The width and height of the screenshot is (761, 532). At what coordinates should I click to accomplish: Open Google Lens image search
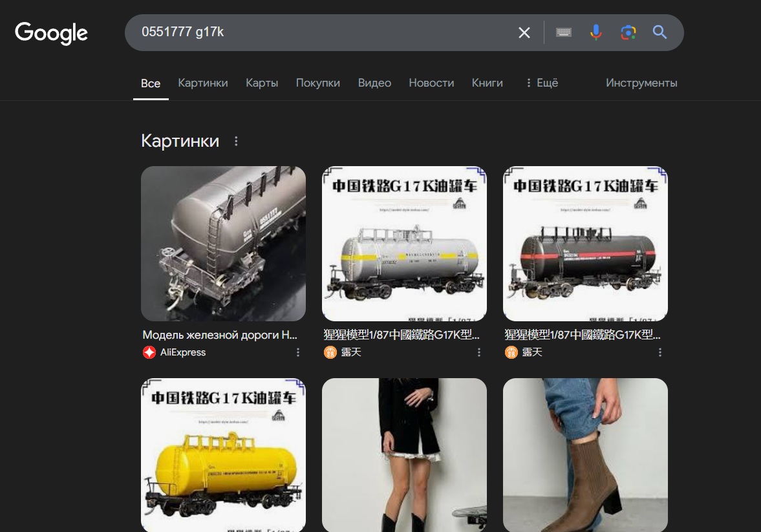[628, 32]
